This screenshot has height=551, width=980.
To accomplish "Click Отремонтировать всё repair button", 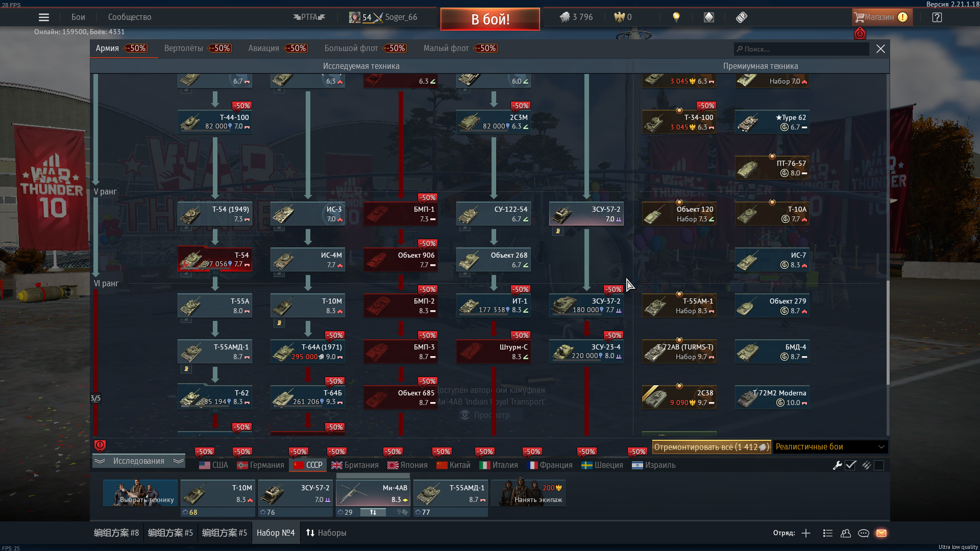I will click(x=711, y=447).
